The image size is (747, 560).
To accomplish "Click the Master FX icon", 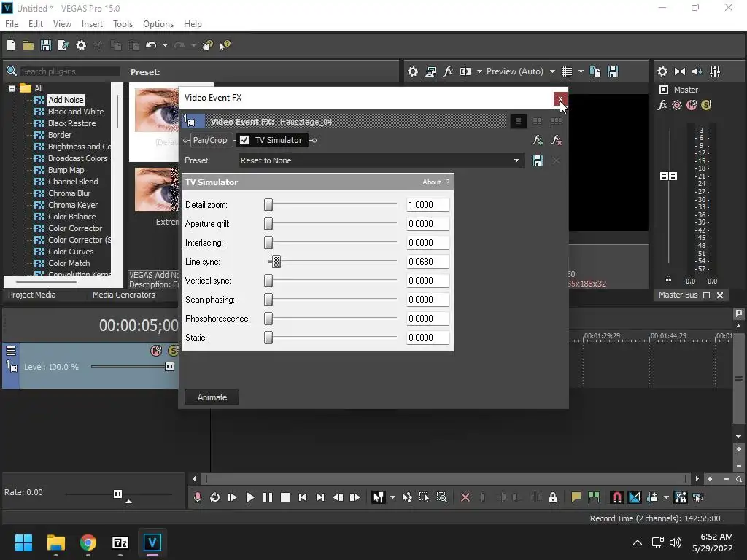I will [x=662, y=105].
